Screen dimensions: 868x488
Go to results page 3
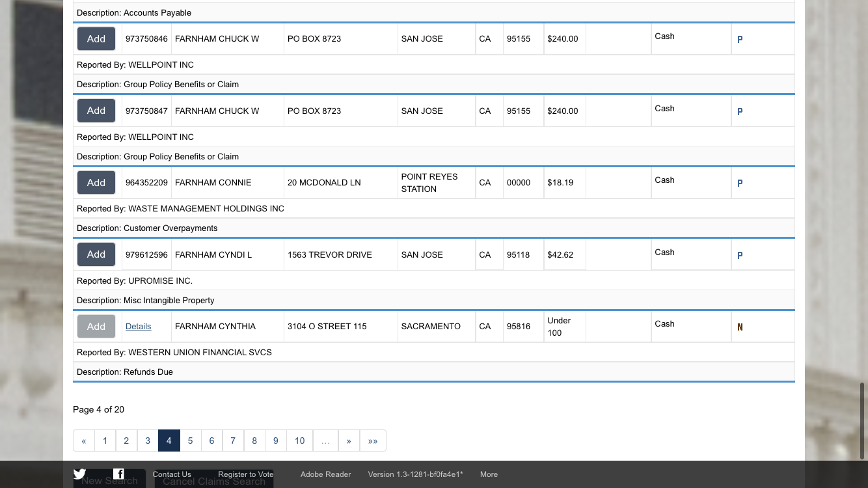(x=148, y=441)
